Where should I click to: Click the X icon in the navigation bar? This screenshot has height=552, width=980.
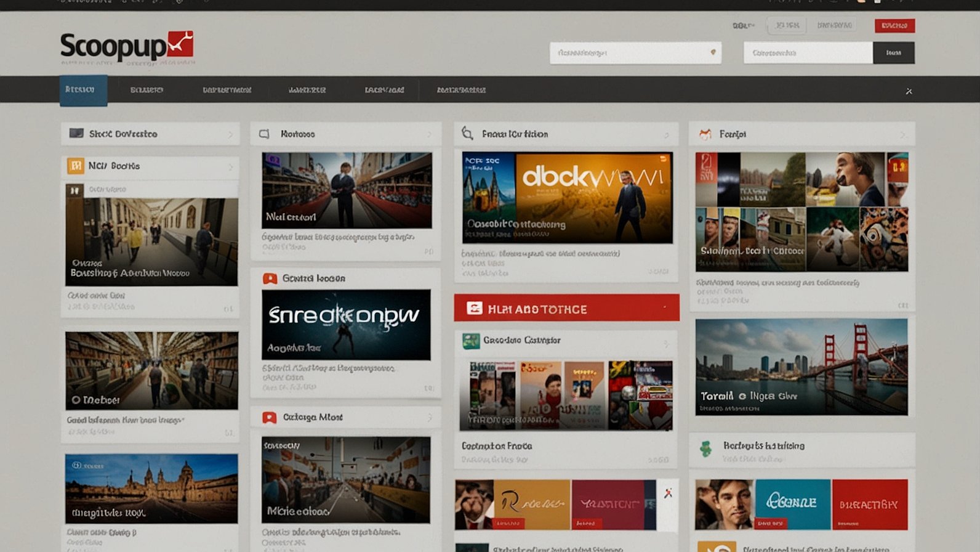pyautogui.click(x=909, y=91)
